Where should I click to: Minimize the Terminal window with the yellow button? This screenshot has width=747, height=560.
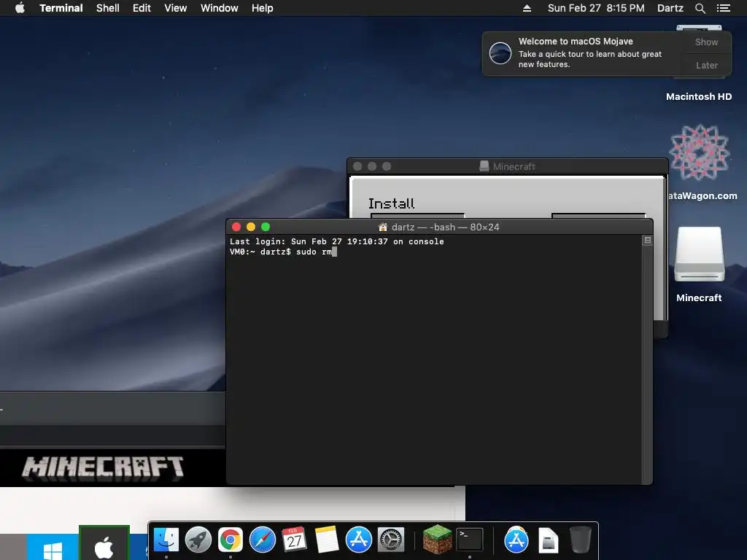pyautogui.click(x=251, y=227)
